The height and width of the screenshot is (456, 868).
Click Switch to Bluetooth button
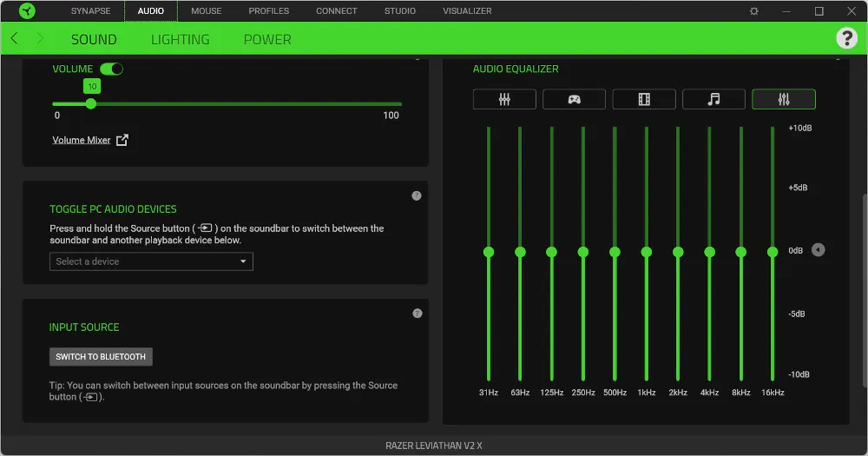click(x=101, y=357)
